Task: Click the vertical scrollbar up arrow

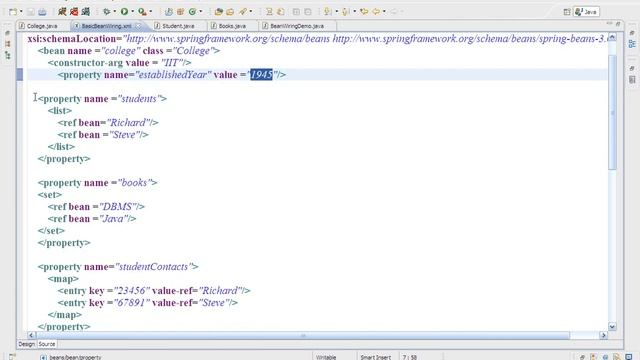Action: pos(612,37)
